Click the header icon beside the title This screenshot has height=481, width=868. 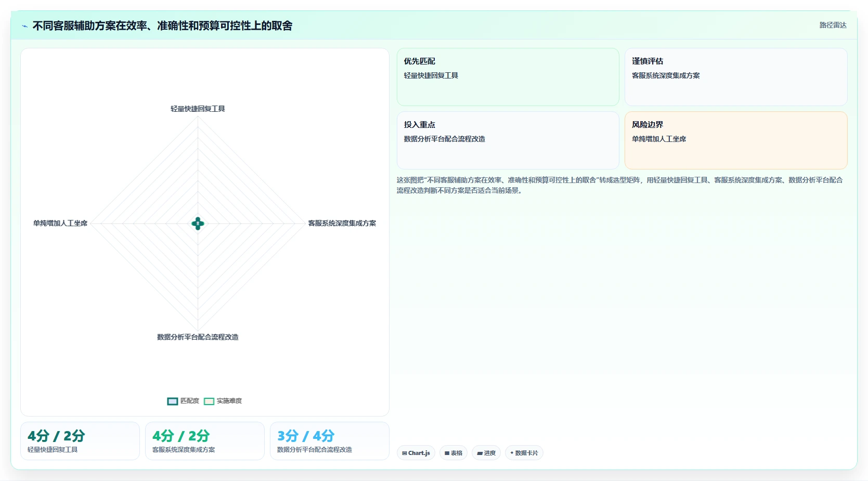tap(24, 26)
